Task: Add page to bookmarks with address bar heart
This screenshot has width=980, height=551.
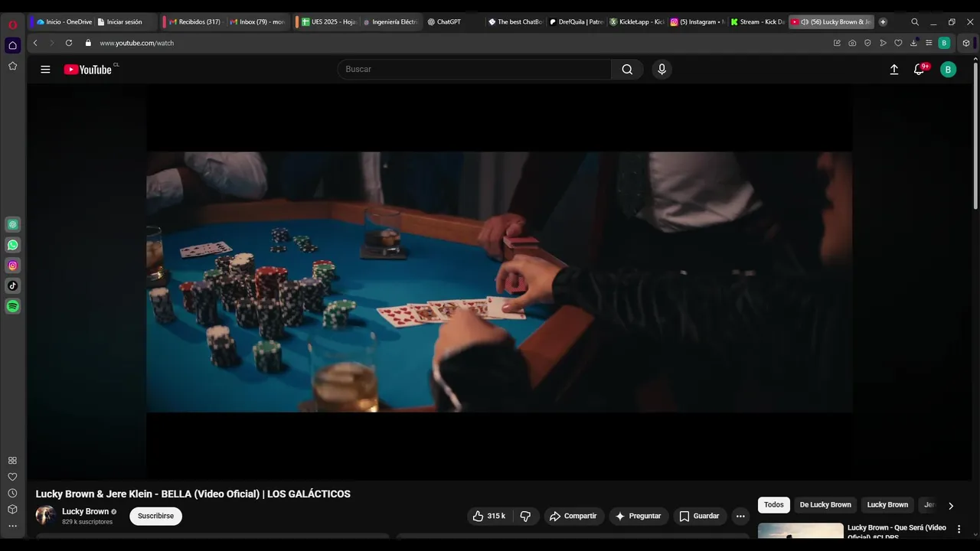Action: [x=898, y=43]
